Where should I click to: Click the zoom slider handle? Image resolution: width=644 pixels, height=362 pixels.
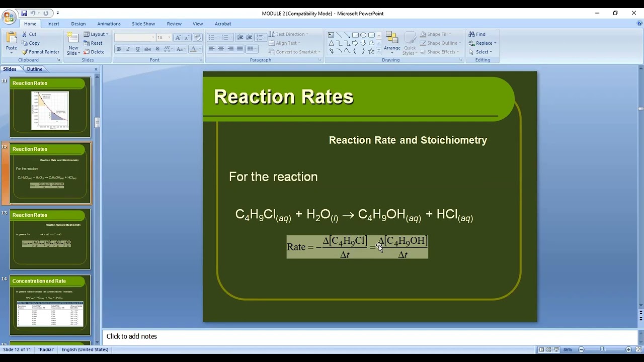tap(602, 349)
